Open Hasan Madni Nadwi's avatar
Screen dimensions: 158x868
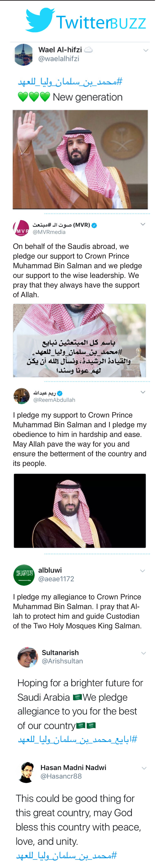tap(27, 772)
